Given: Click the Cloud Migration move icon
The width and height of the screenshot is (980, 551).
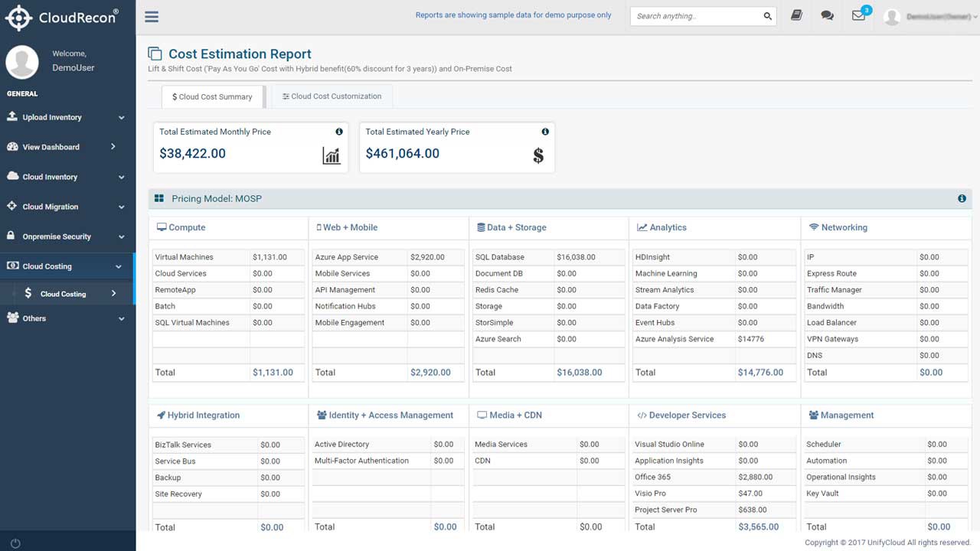Looking at the screenshot, I should (x=12, y=206).
